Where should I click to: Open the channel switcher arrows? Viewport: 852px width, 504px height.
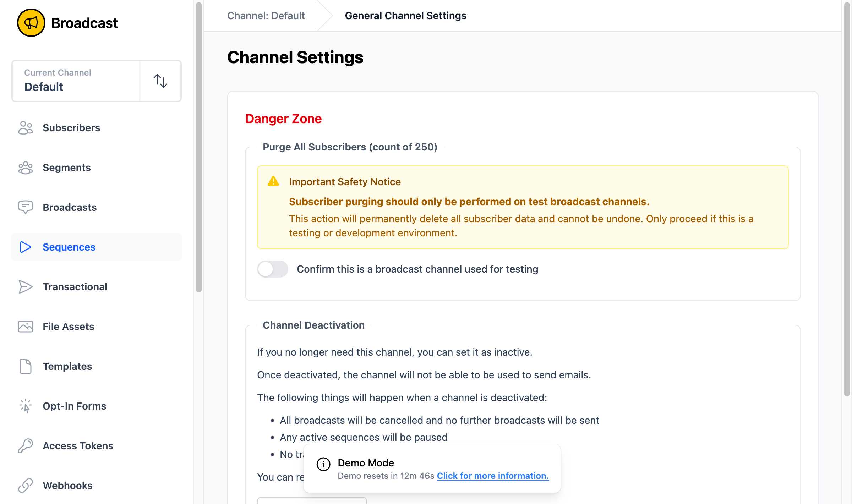click(x=160, y=81)
